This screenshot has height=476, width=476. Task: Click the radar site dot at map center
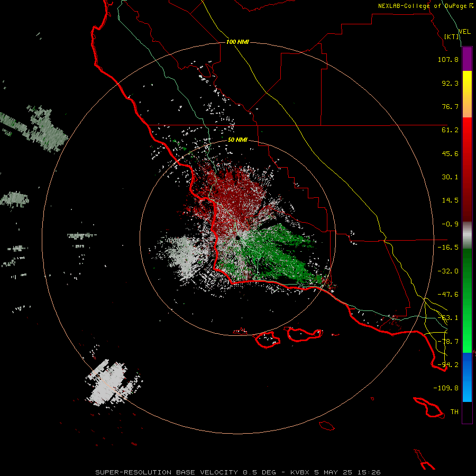(237, 238)
